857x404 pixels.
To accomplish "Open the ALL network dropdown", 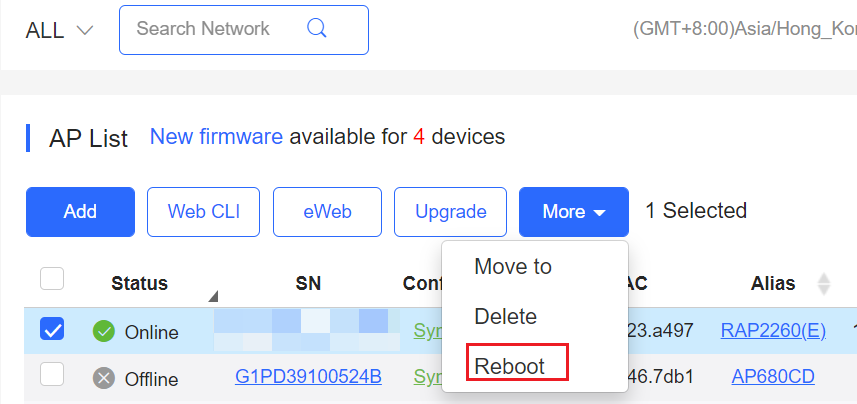I will [x=59, y=30].
